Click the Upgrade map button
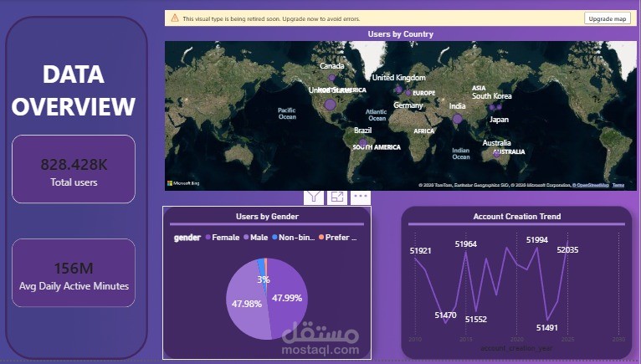641x364 pixels. (607, 18)
